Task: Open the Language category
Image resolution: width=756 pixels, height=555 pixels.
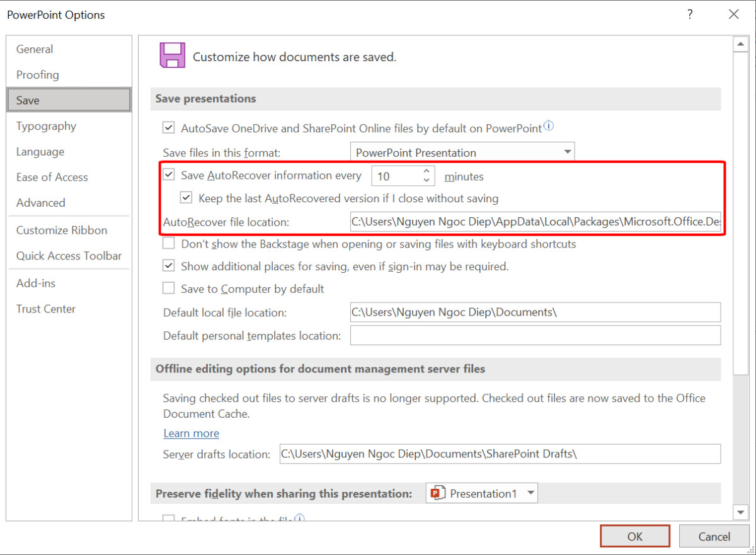Action: [x=69, y=152]
